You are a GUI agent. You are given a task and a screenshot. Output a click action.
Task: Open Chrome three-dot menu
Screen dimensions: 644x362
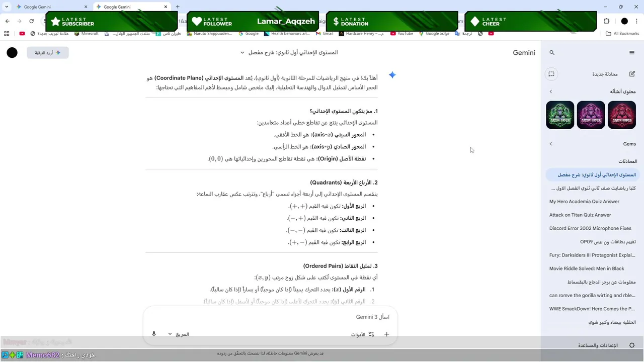(637, 21)
